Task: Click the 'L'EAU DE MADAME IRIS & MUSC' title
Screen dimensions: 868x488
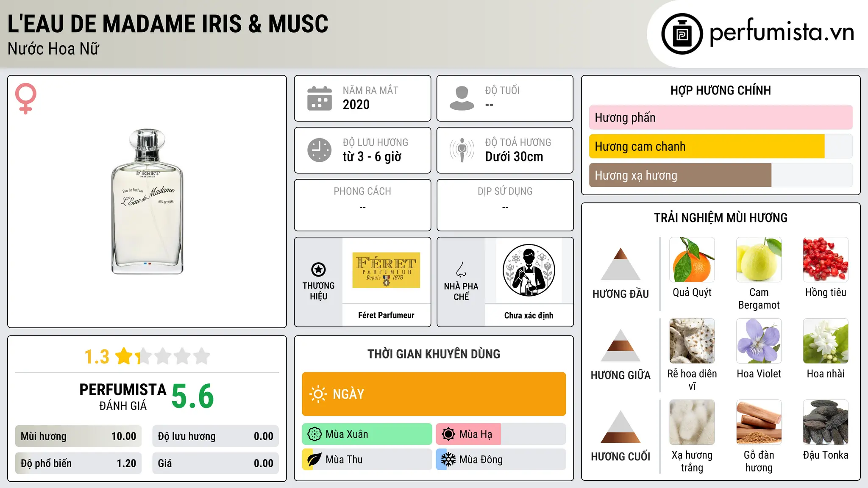Action: pos(168,24)
